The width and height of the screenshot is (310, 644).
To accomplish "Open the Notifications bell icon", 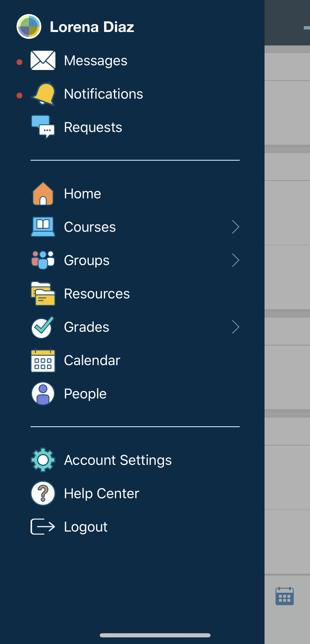I will [43, 94].
